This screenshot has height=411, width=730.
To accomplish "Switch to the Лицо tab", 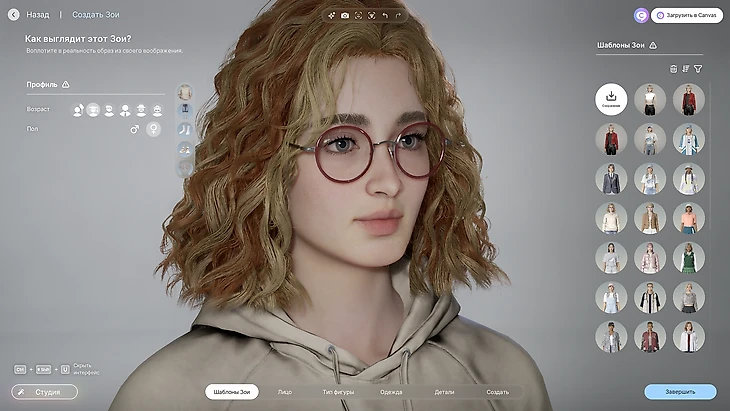I will coord(285,392).
